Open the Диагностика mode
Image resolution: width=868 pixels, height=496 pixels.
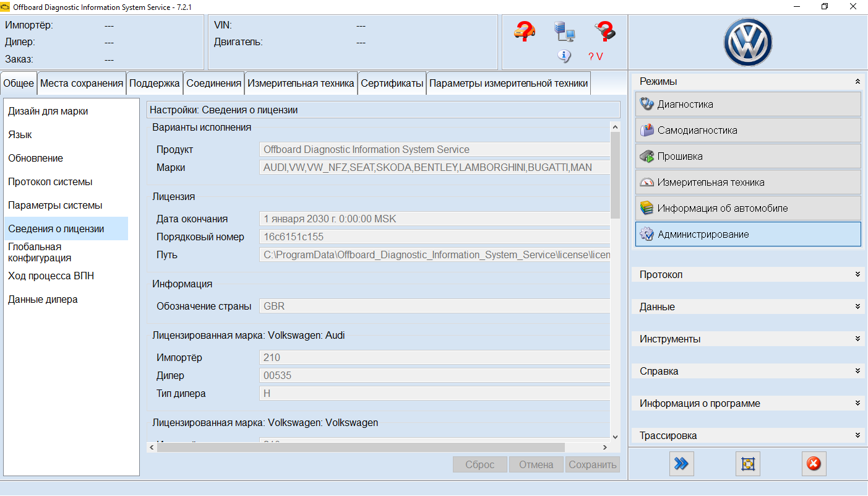tap(747, 105)
